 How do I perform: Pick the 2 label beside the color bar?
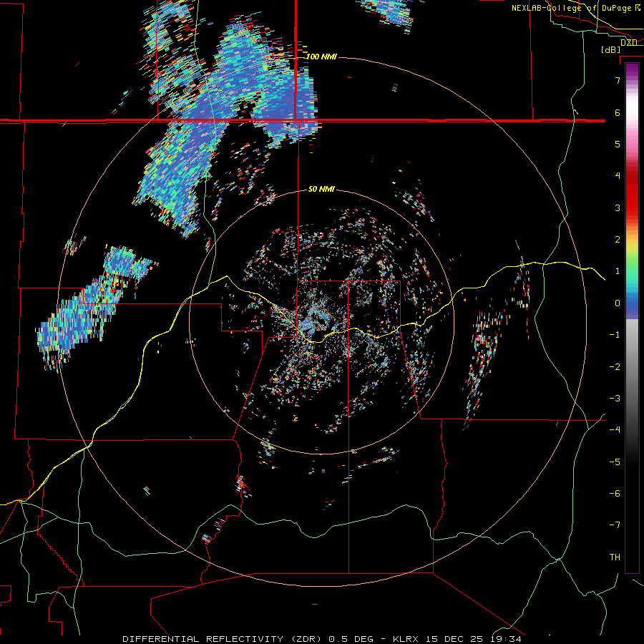(618, 240)
